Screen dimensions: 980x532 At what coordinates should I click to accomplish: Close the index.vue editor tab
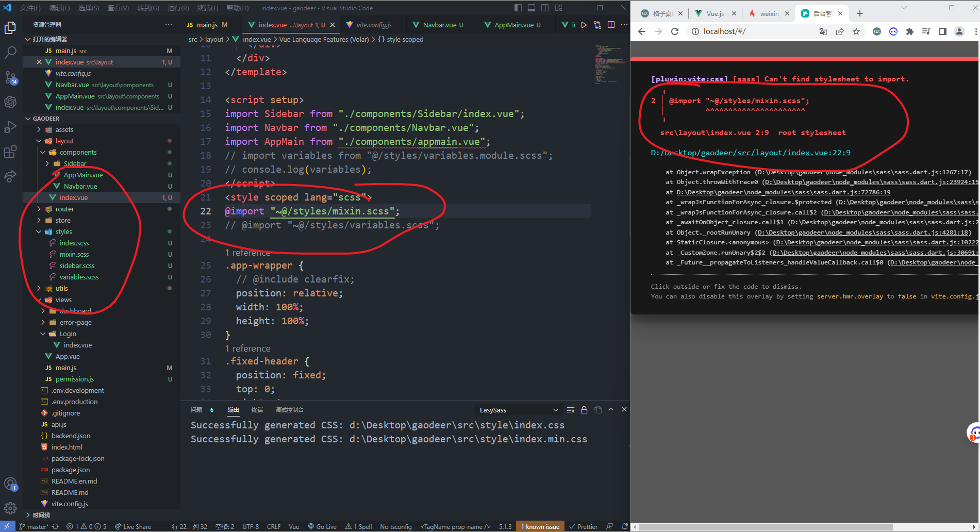click(x=333, y=25)
